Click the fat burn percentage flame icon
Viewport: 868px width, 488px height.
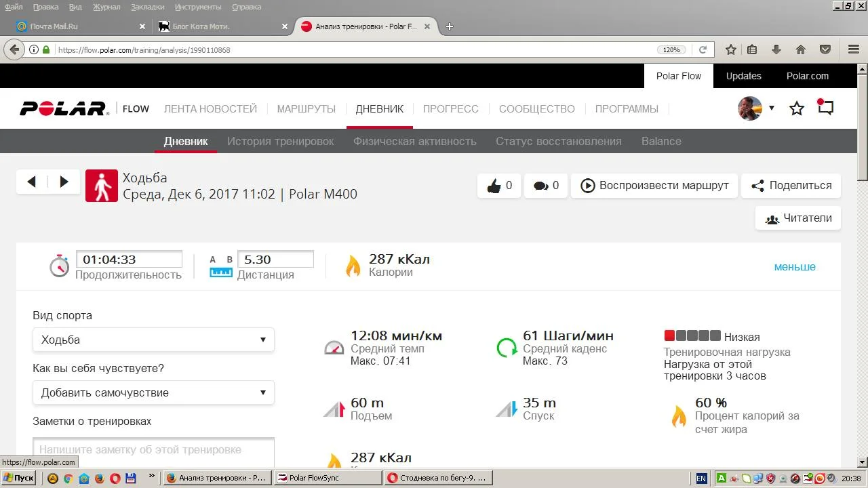679,415
